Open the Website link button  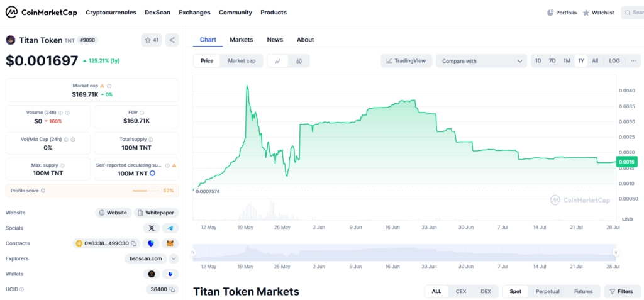tap(113, 213)
